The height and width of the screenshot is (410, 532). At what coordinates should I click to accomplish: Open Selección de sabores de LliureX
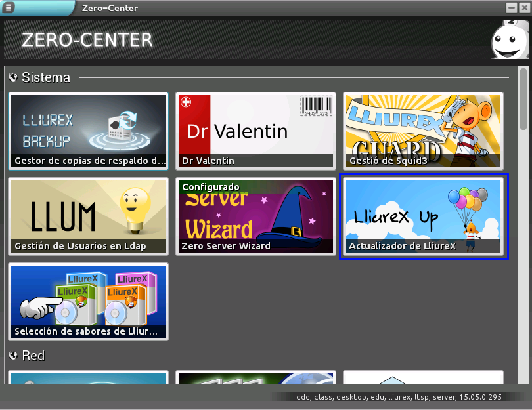[x=88, y=301]
